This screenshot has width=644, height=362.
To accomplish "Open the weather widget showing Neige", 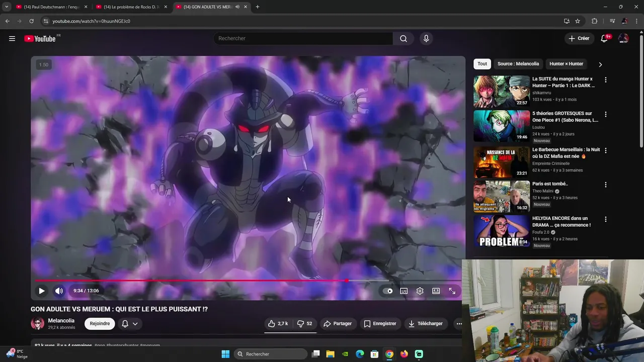I will (16, 354).
